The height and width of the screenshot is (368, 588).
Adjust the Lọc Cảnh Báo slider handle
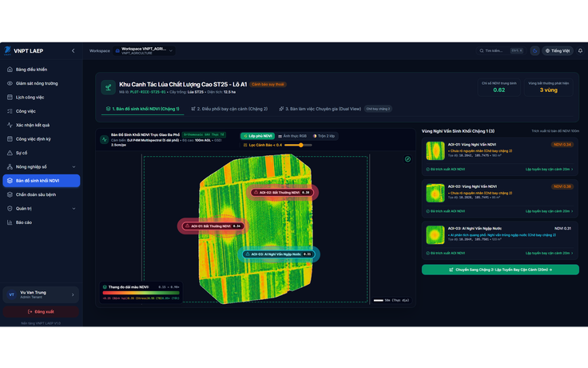click(300, 145)
